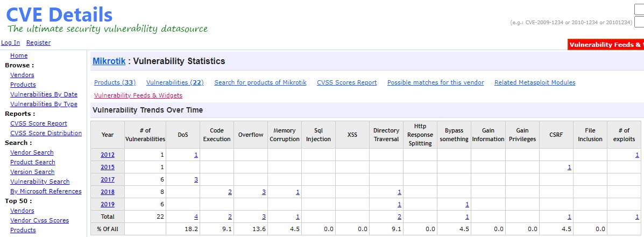Open Products (33) tab link
Screen dimensions: 644x237
click(115, 82)
